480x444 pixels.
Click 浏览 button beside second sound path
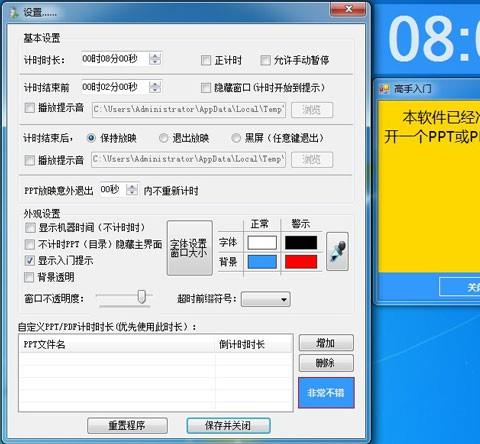pyautogui.click(x=312, y=160)
